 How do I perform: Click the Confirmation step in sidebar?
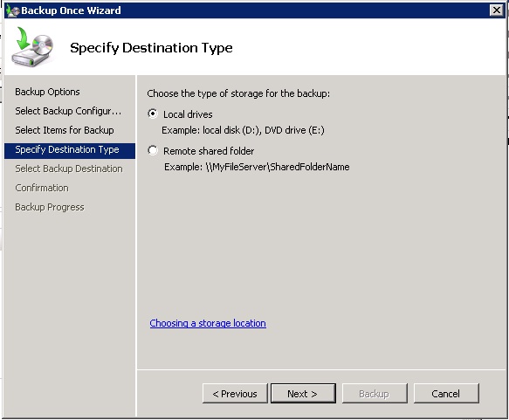[42, 188]
